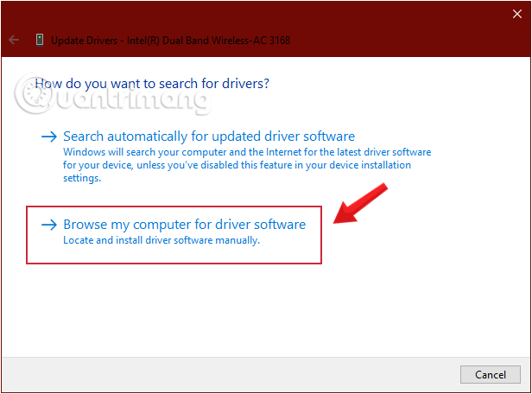The height and width of the screenshot is (394, 532).
Task: Click the device icon beside Update Drivers title
Action: [x=40, y=40]
